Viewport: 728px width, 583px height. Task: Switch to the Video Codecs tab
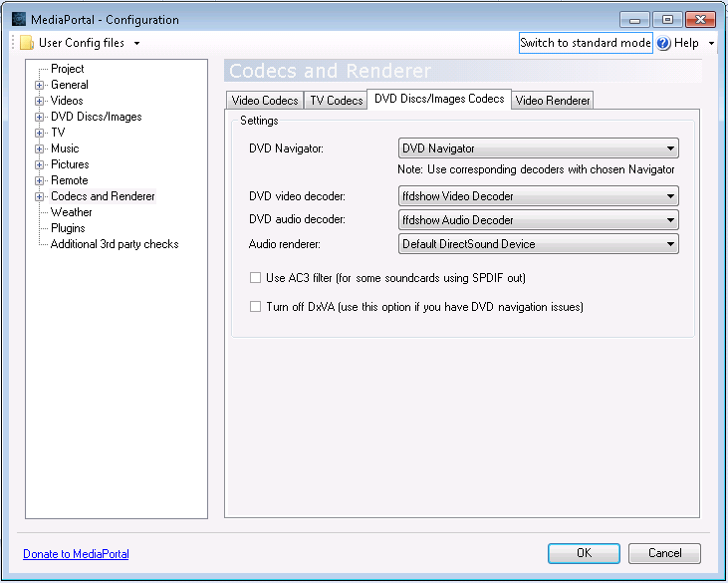point(264,101)
